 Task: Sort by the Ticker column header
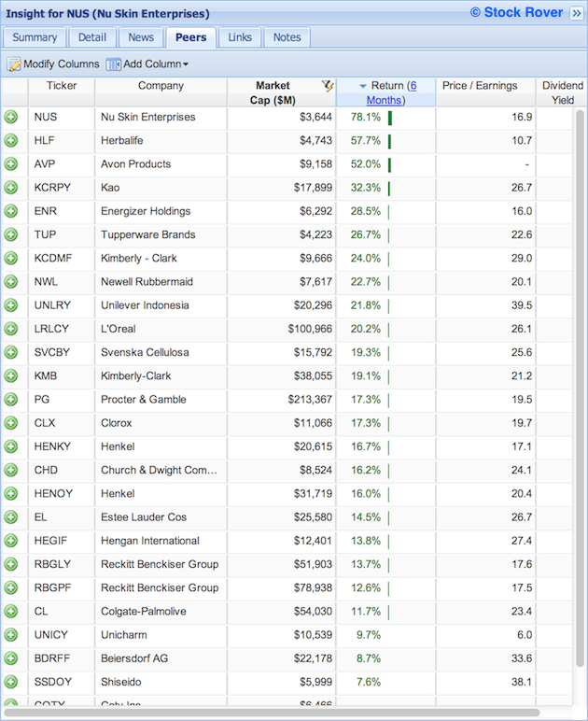pyautogui.click(x=62, y=92)
